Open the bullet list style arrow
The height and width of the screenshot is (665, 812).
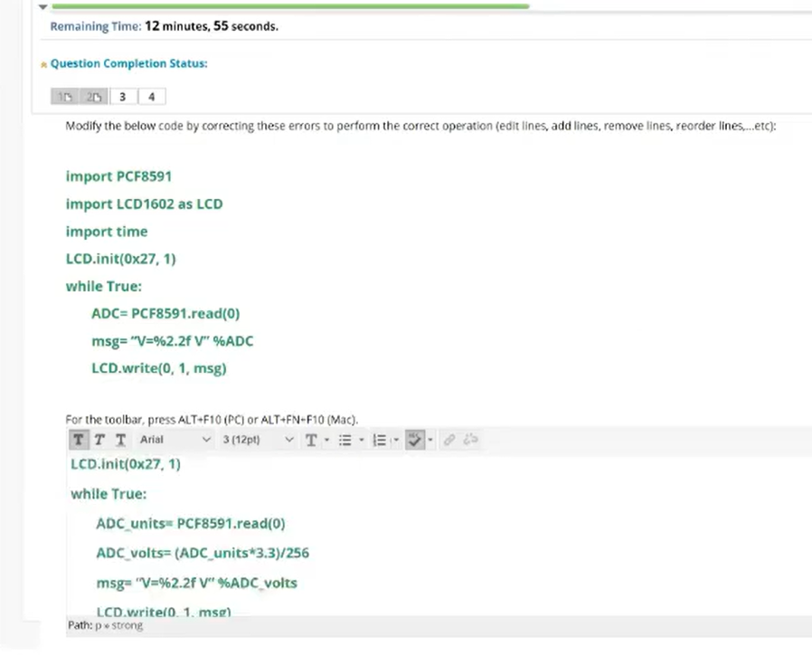(362, 440)
